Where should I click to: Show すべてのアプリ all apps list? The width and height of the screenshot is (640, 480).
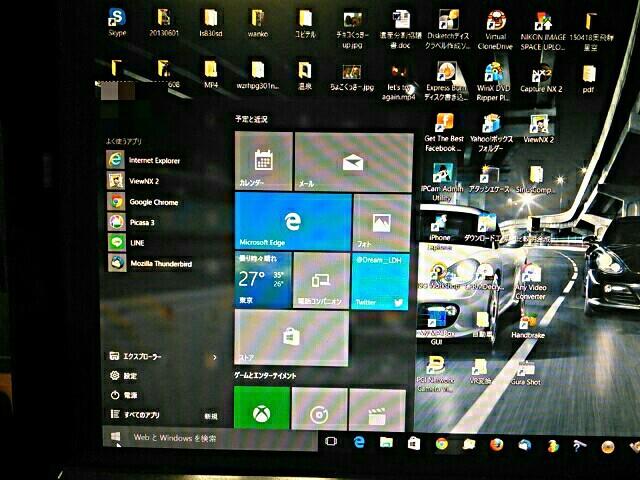(135, 414)
